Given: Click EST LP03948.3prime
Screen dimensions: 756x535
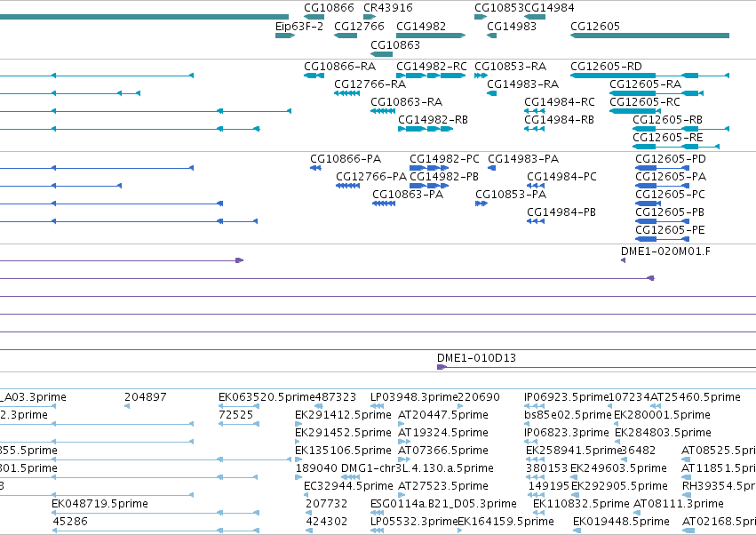Looking at the screenshot, I should point(414,397).
